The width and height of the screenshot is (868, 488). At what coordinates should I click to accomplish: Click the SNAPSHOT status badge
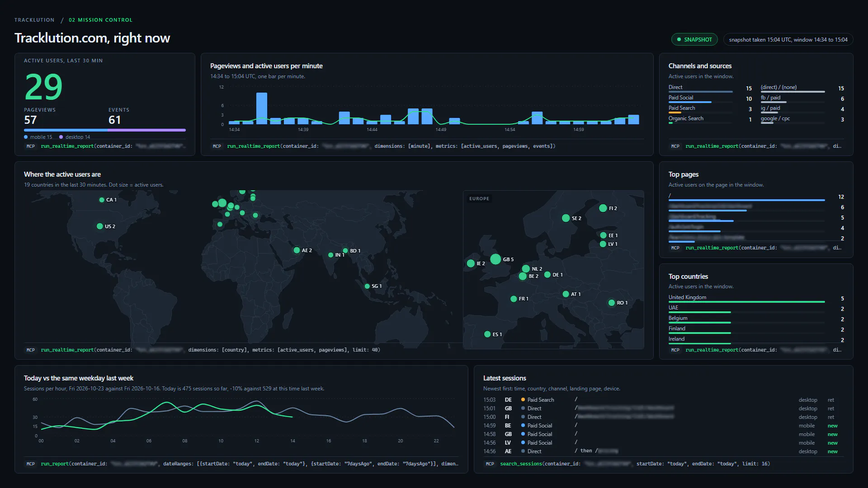point(694,39)
